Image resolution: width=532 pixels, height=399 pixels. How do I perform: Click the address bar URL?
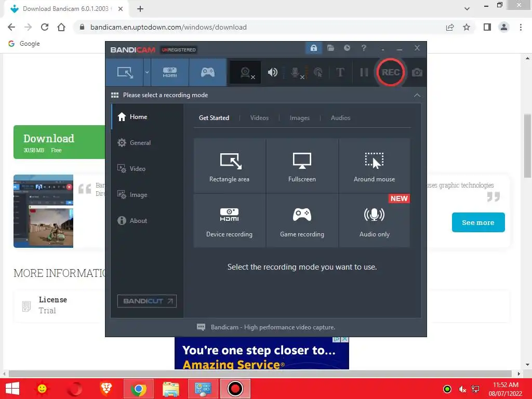(168, 27)
